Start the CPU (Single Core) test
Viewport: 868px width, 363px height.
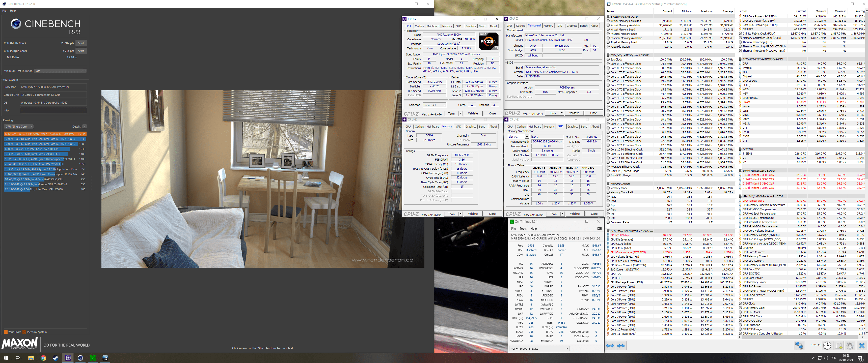(x=81, y=51)
